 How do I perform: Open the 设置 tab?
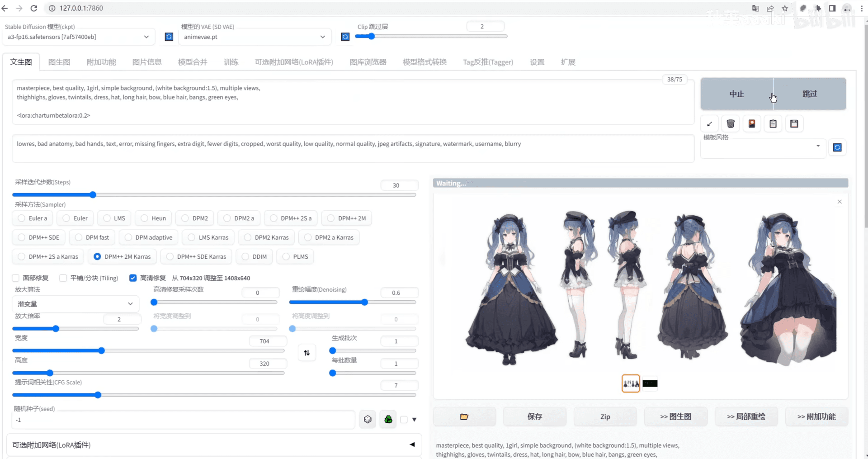coord(537,62)
